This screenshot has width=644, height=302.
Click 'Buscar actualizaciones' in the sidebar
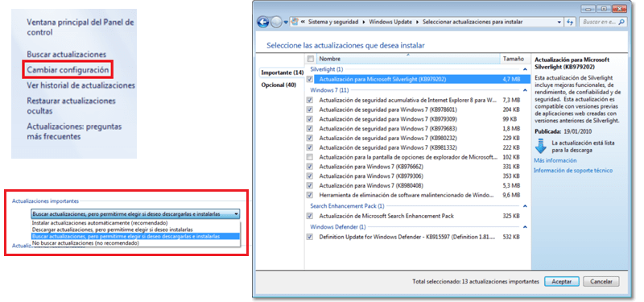point(67,54)
